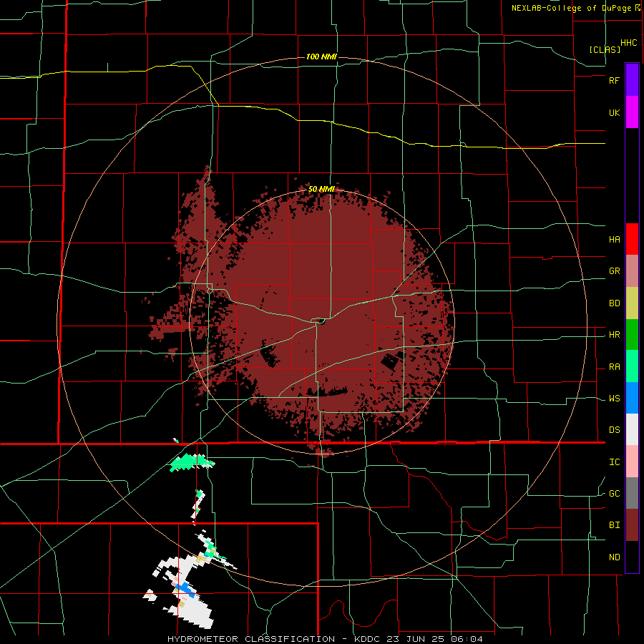Click the 50 NMI range ring label

coord(321,190)
